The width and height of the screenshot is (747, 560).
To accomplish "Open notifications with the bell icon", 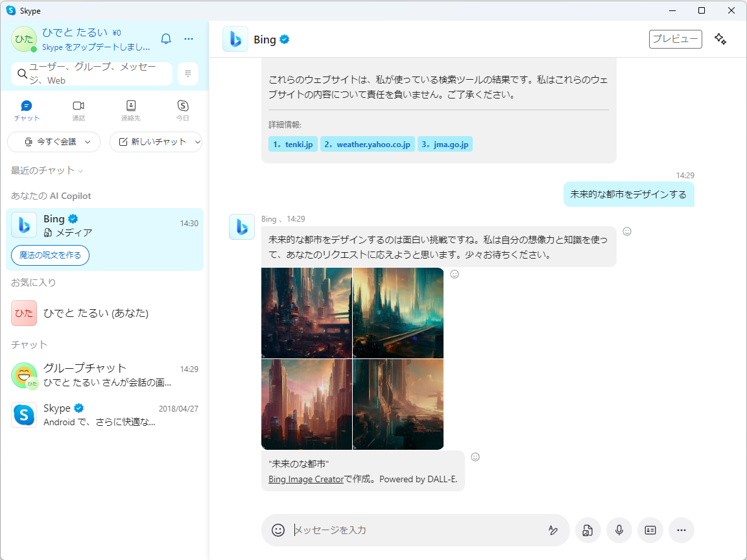I will [166, 39].
